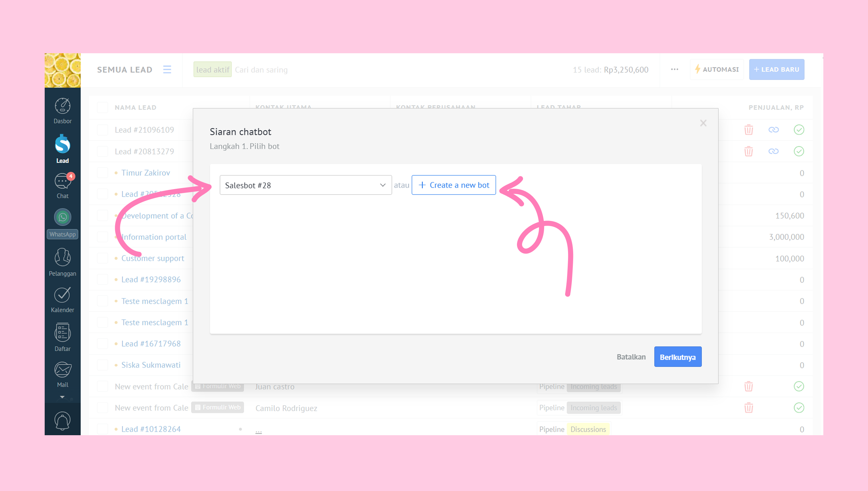868x491 pixels.
Task: Check the box for Lead #20813279
Action: (102, 151)
